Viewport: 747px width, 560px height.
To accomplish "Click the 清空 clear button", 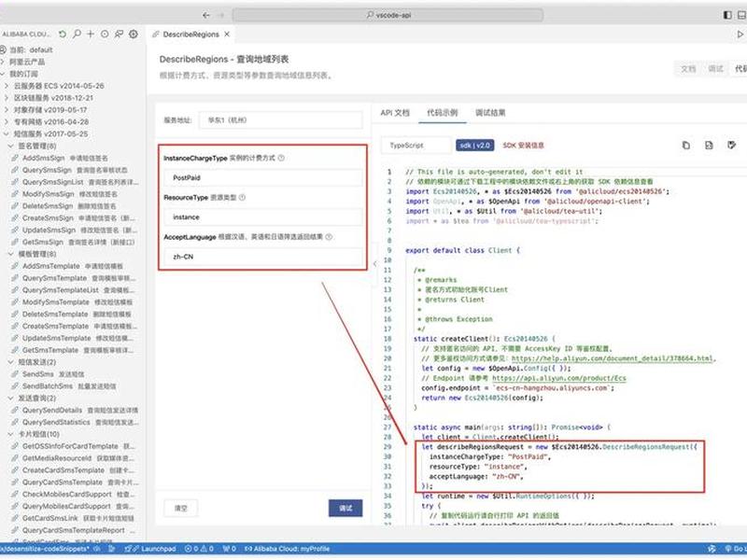I will click(181, 508).
